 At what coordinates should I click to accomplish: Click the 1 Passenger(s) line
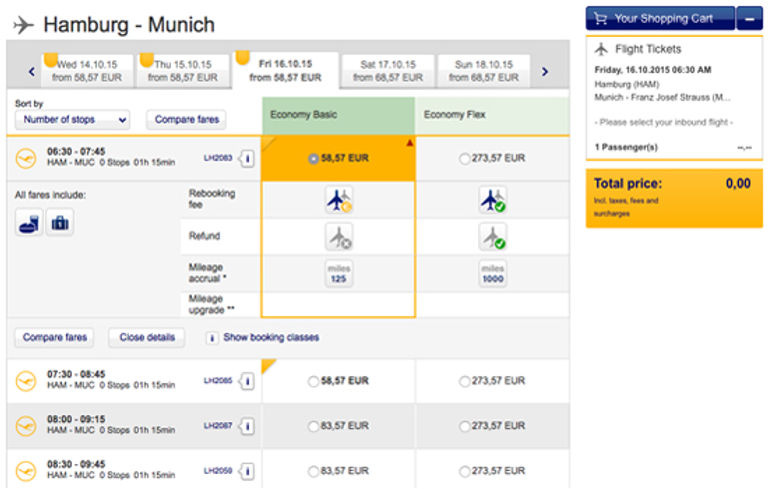(674, 147)
